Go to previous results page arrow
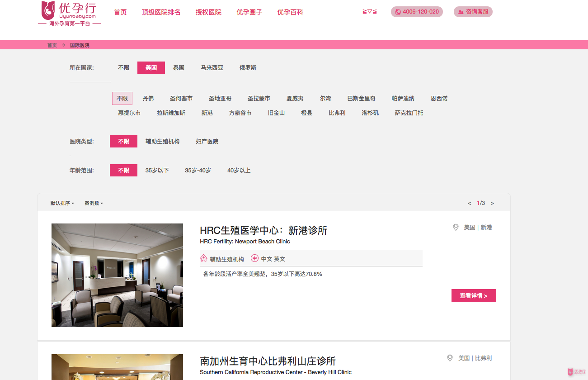The height and width of the screenshot is (380, 588). (469, 204)
